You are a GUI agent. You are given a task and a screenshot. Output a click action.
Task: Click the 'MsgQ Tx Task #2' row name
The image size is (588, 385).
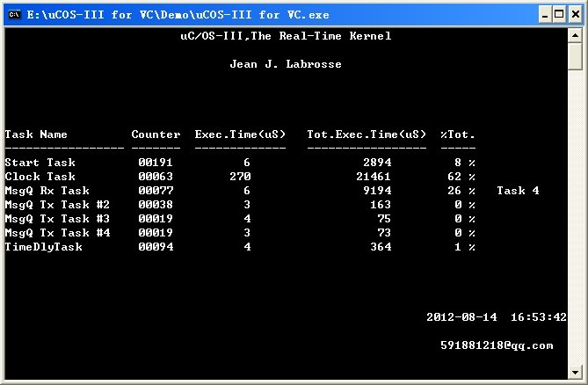57,205
